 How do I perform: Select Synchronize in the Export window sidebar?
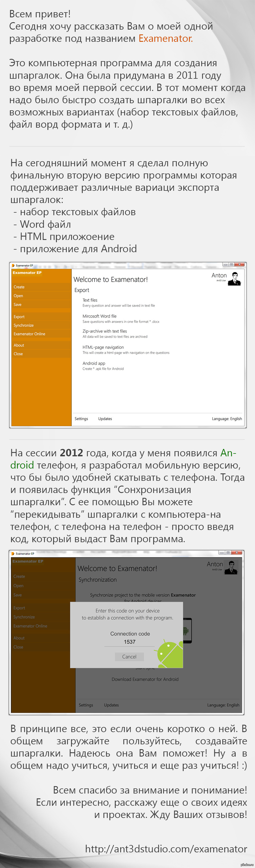[x=24, y=325]
